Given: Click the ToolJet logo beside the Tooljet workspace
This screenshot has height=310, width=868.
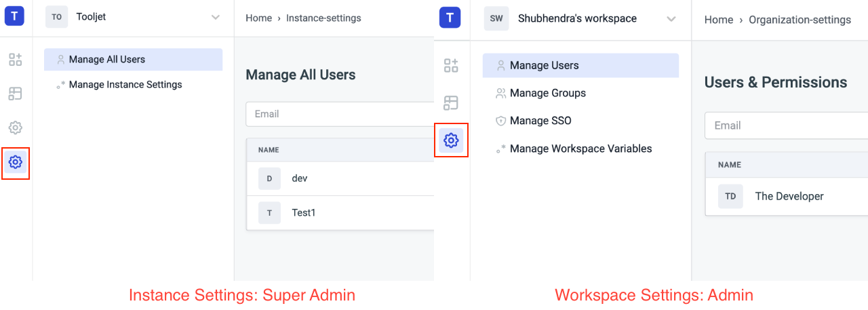Looking at the screenshot, I should (14, 16).
